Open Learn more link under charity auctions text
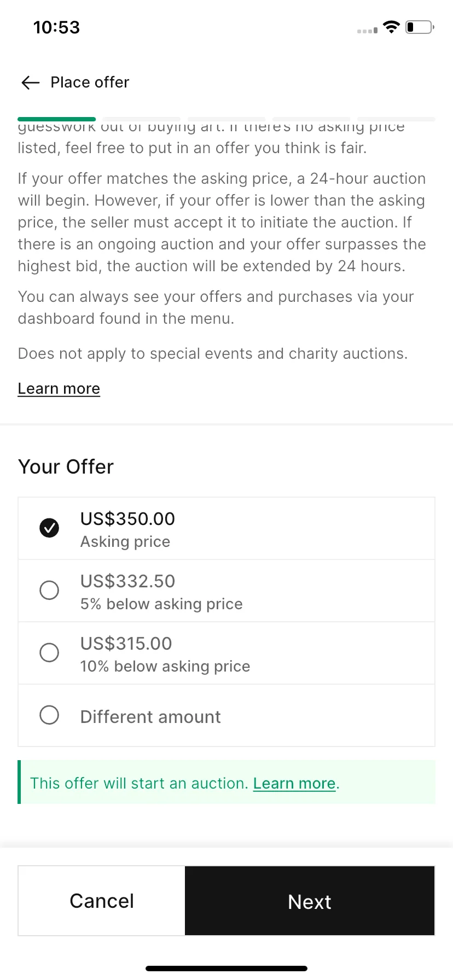The height and width of the screenshot is (980, 453). (x=59, y=388)
